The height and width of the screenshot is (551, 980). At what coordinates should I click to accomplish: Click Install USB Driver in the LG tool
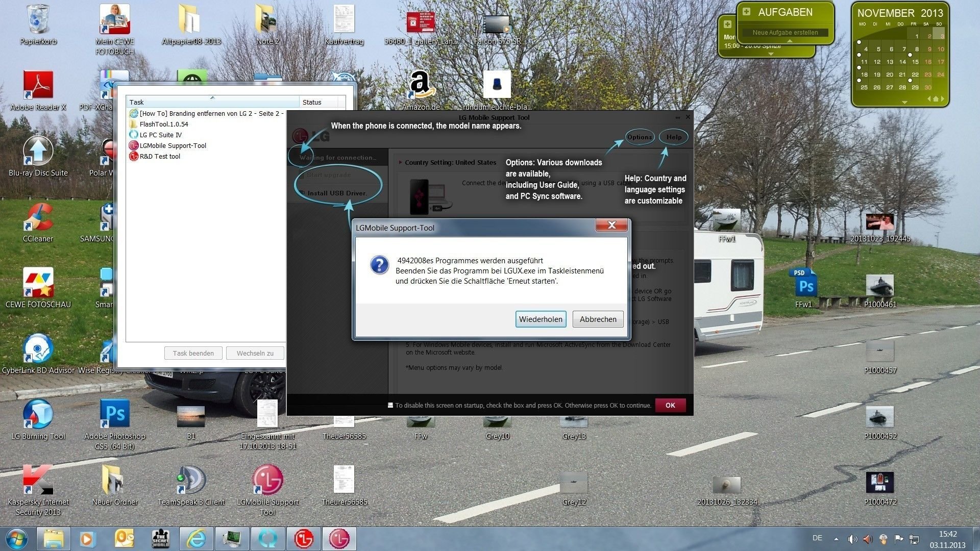(x=337, y=193)
